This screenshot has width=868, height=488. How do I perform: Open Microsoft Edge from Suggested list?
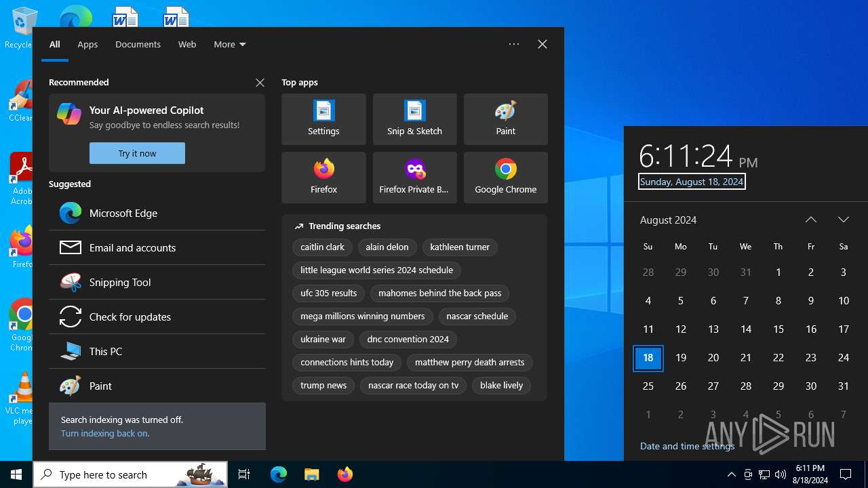pos(157,213)
